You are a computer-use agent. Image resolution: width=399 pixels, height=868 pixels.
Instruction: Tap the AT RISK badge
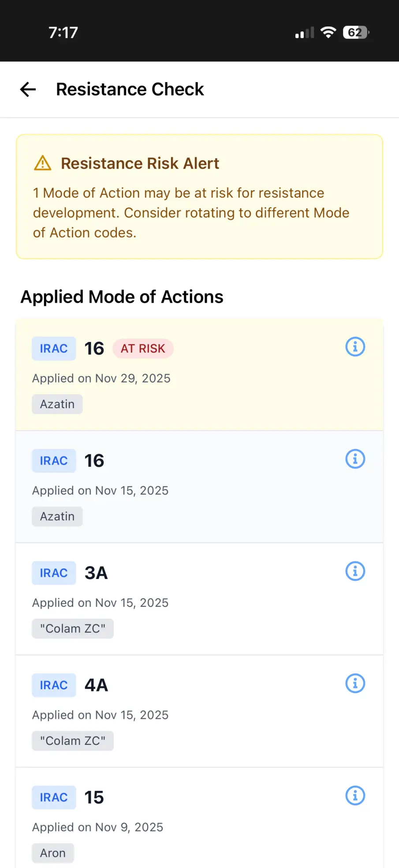(x=143, y=349)
